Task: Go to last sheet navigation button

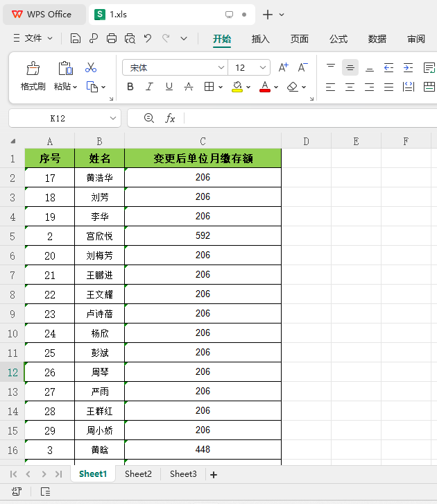Action: [58, 473]
